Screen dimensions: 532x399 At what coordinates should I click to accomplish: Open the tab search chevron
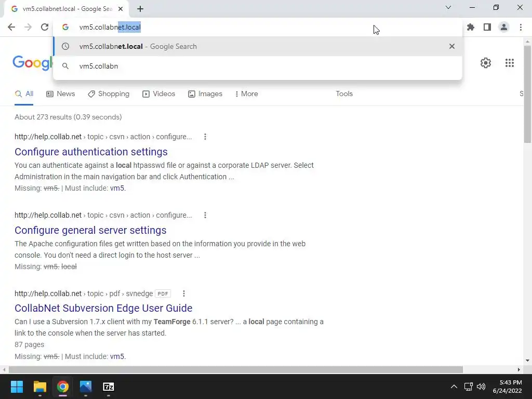coord(448,7)
